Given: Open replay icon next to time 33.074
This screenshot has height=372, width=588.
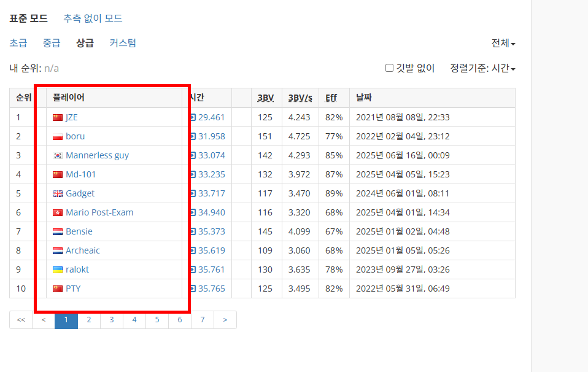Looking at the screenshot, I should point(193,155).
